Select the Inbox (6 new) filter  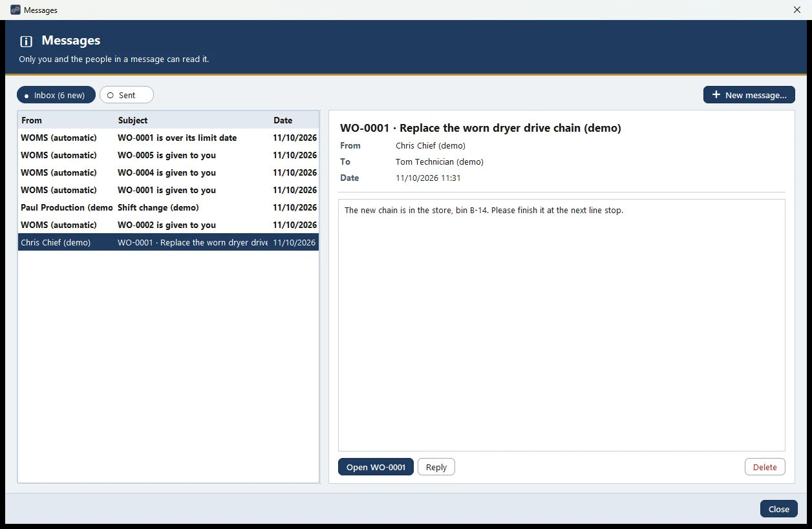point(56,95)
